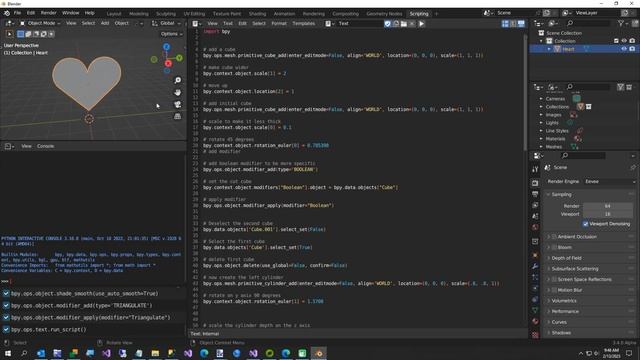Open the Tool settings properties tab
The image size is (640, 360).
[x=535, y=169]
